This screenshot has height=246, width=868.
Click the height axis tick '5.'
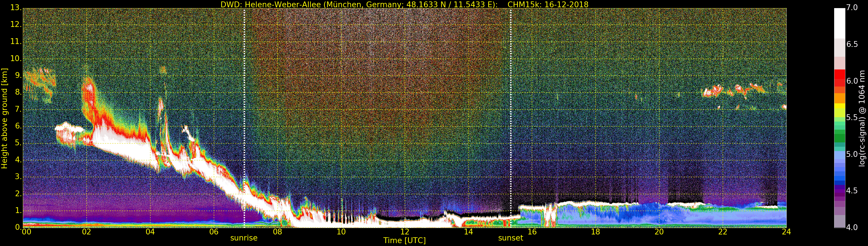coord(18,143)
